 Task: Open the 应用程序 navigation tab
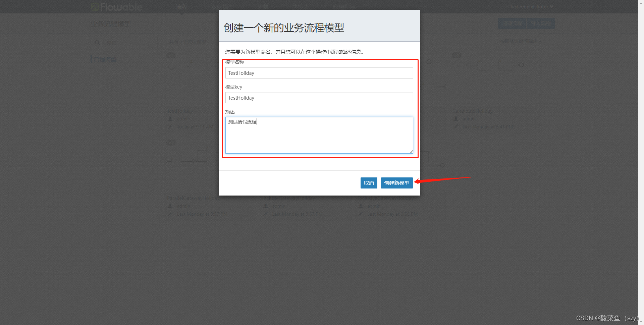(344, 7)
